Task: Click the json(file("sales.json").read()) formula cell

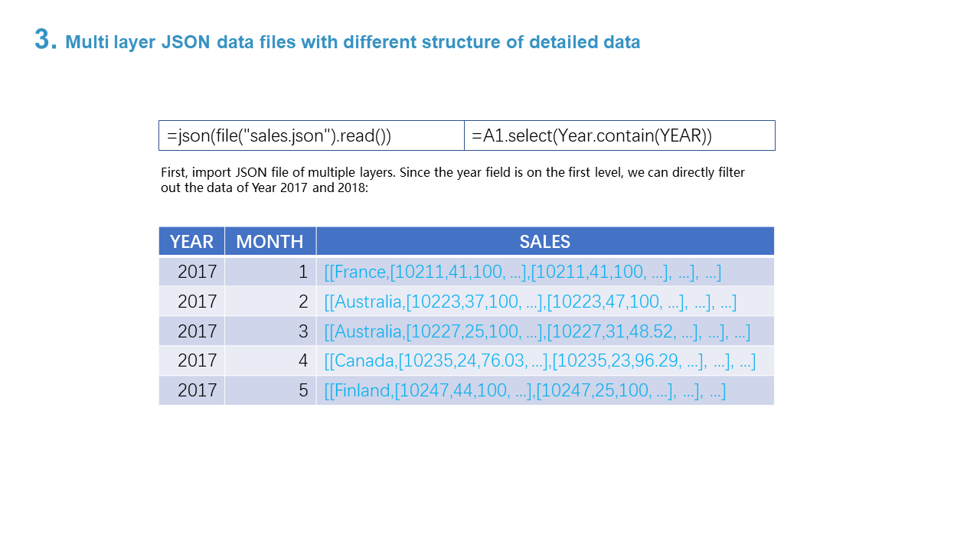Action: pyautogui.click(x=311, y=136)
